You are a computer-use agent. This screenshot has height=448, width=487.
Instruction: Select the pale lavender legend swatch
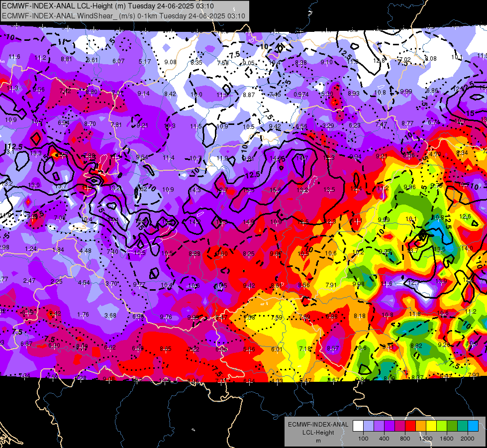click(369, 426)
